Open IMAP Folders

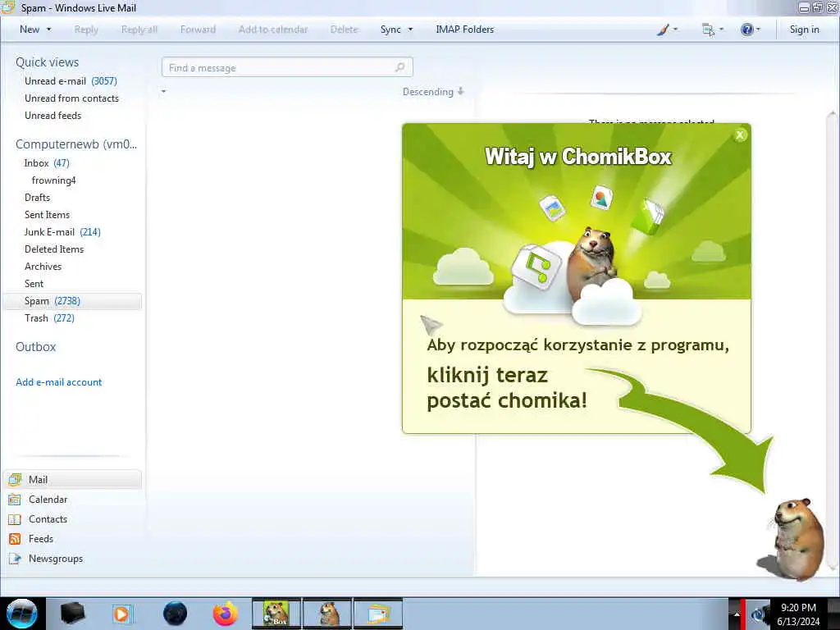[464, 30]
